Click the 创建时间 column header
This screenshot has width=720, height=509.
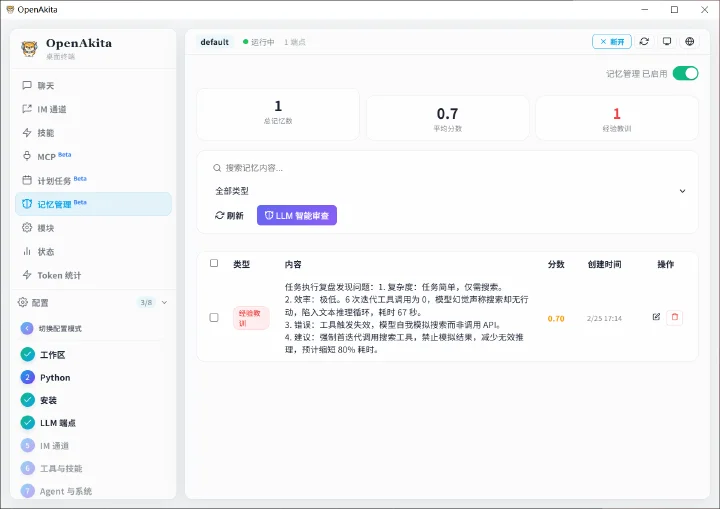605,264
